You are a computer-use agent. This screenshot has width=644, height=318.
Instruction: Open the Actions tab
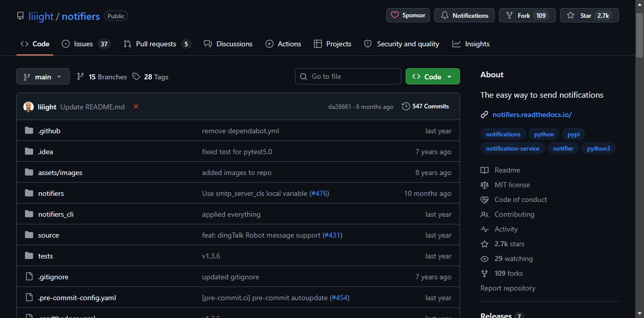click(283, 44)
